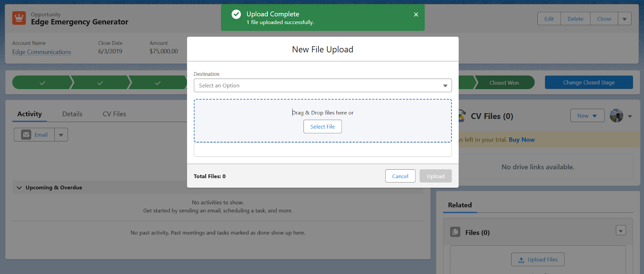The width and height of the screenshot is (644, 274).
Task: Click the Clone button
Action: click(x=604, y=19)
